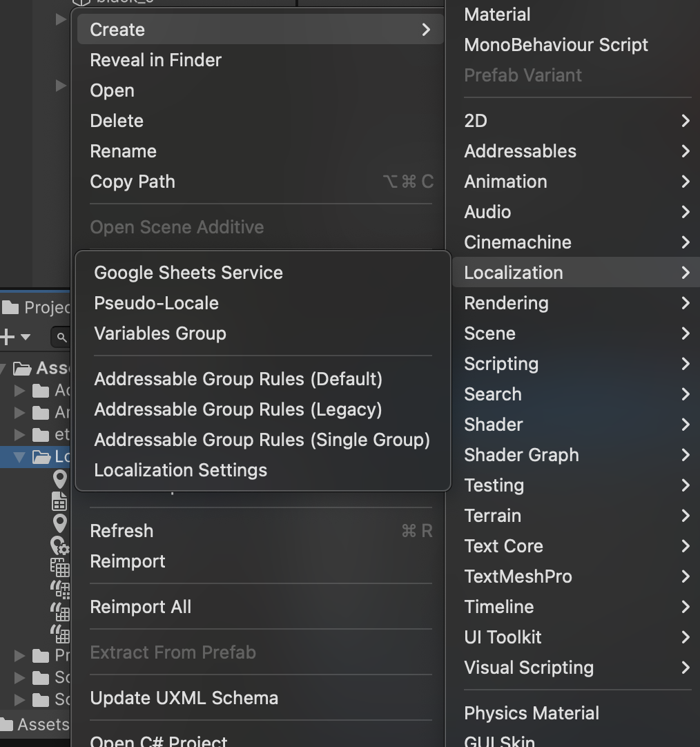Image resolution: width=700 pixels, height=747 pixels.
Task: Expand the Addressables submenu
Action: point(576,151)
